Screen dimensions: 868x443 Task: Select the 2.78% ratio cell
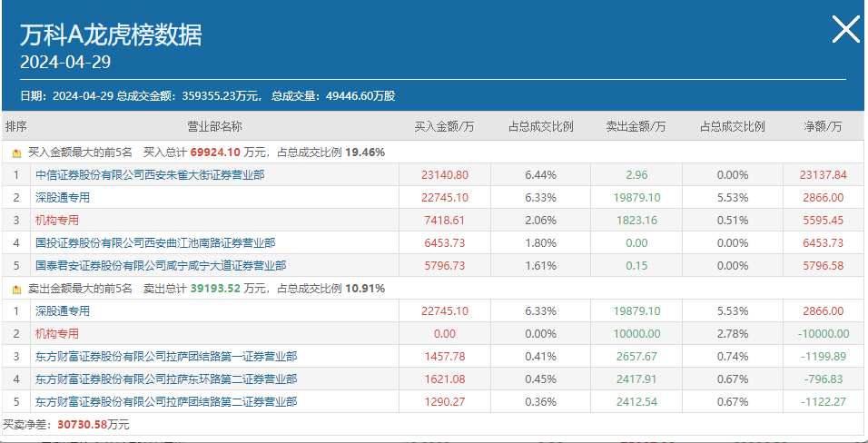click(733, 334)
